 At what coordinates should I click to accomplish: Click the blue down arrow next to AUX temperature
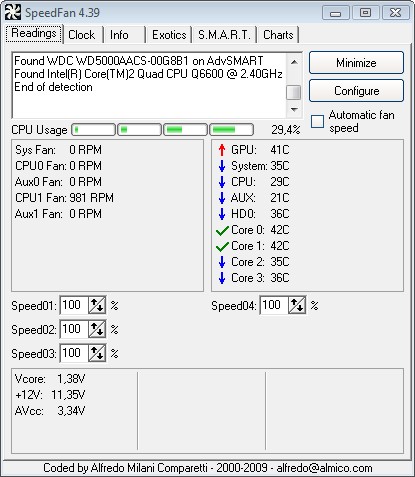coord(222,198)
